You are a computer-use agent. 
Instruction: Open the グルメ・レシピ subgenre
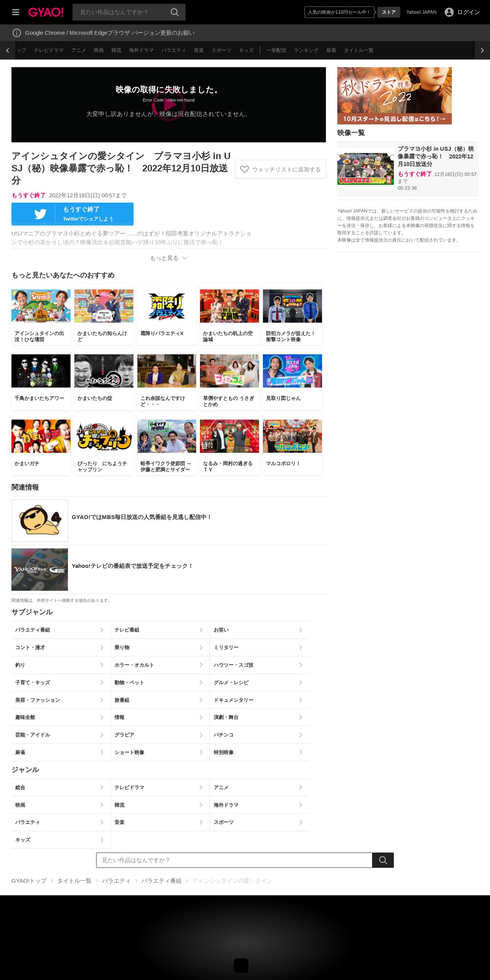click(260, 682)
